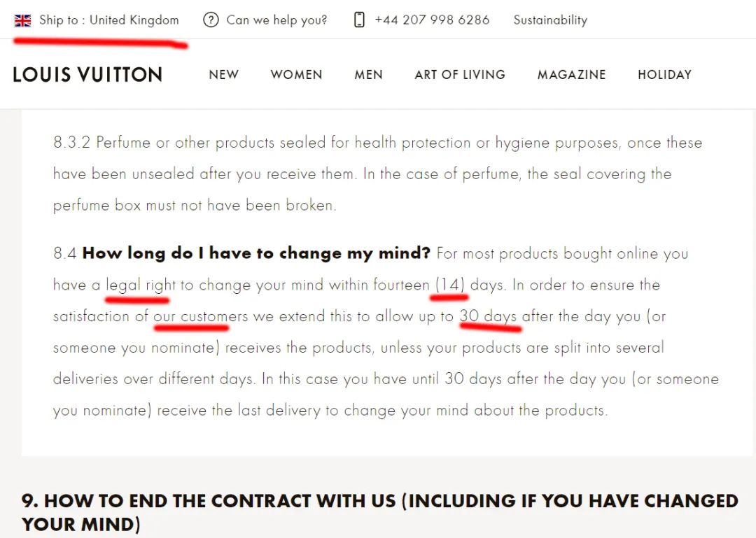The height and width of the screenshot is (538, 756).
Task: Open the 'Can we help you?' link
Action: [276, 20]
